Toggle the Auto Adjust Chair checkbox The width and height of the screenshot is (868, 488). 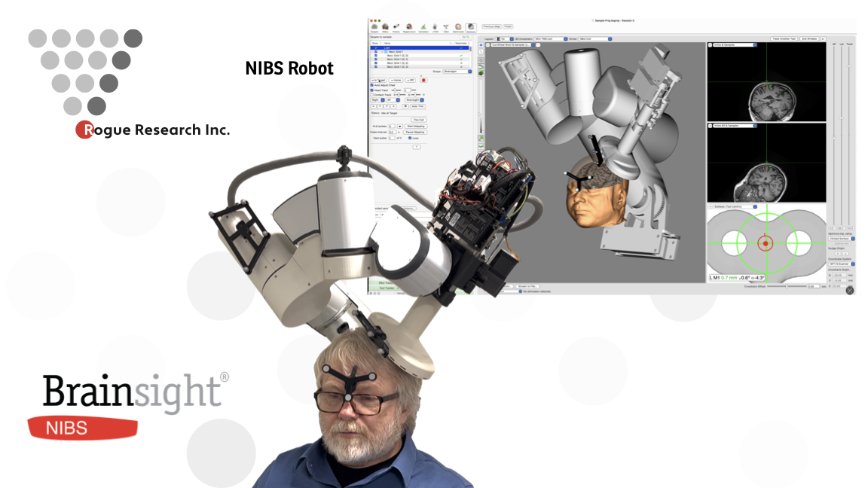372,86
